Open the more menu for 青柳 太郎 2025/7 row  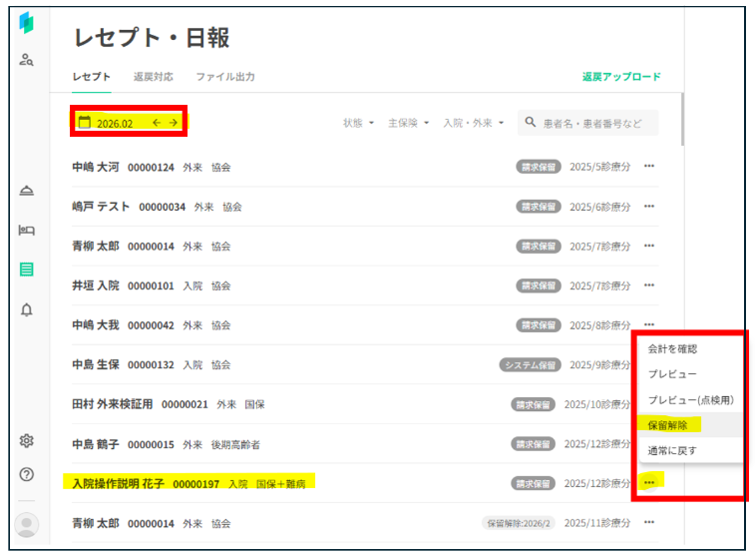click(649, 246)
